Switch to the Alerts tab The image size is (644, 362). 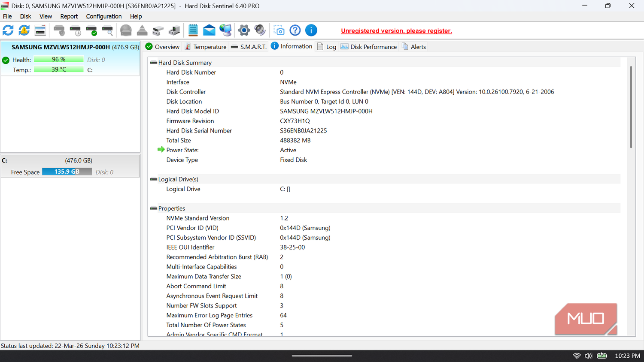point(414,47)
